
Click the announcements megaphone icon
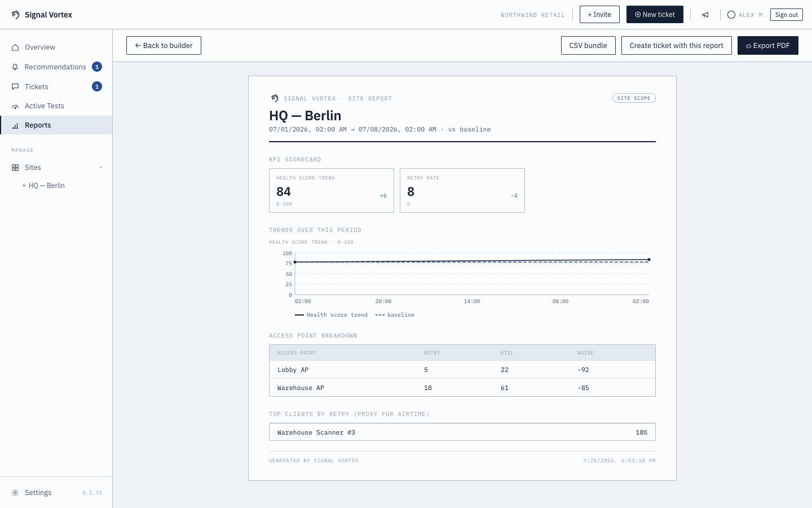705,15
